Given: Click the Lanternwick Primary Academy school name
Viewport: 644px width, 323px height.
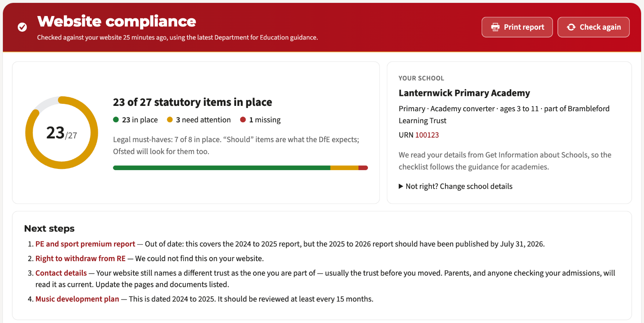Looking at the screenshot, I should (x=464, y=93).
